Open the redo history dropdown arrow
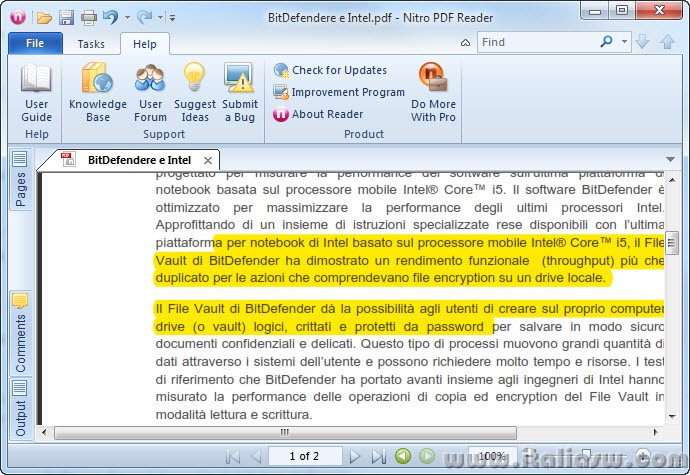The image size is (690, 475). coord(161,18)
